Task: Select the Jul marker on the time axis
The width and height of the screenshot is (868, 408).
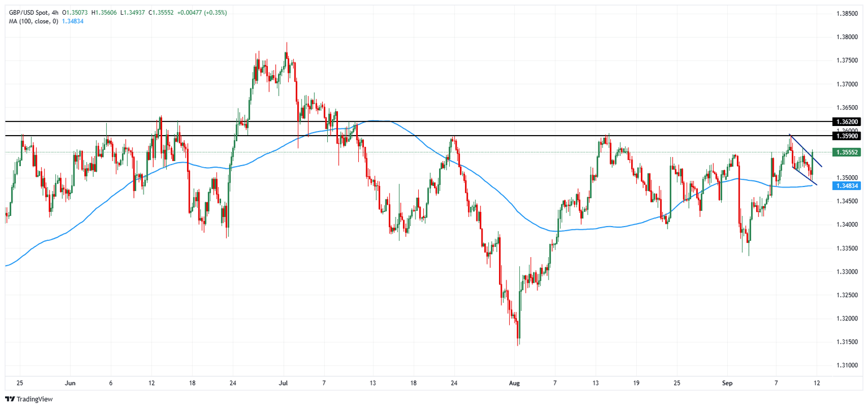Action: (283, 383)
